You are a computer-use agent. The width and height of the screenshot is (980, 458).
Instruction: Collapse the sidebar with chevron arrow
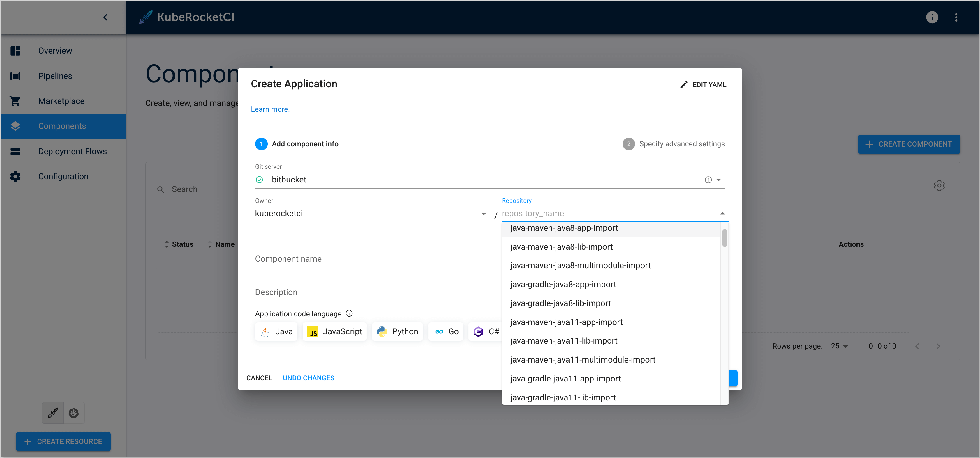[x=105, y=17]
